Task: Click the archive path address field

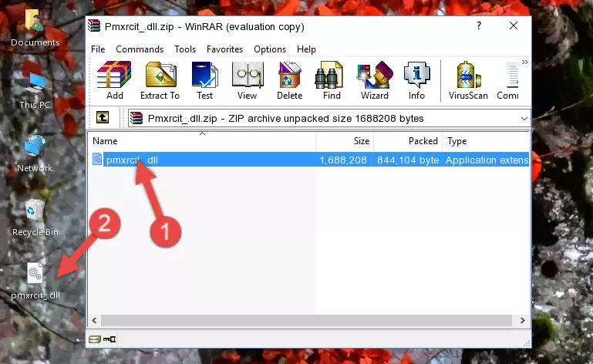Action: pyautogui.click(x=329, y=119)
